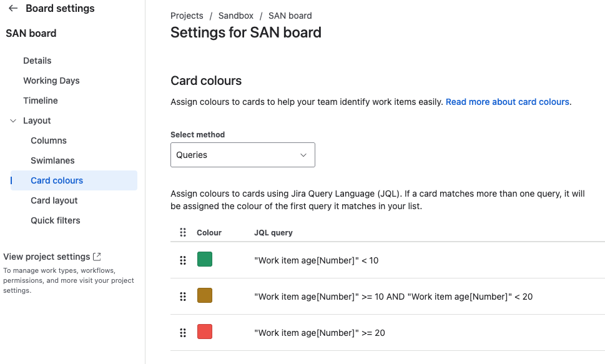605x364 pixels.
Task: Open the brown colour swatch
Action: tap(205, 295)
